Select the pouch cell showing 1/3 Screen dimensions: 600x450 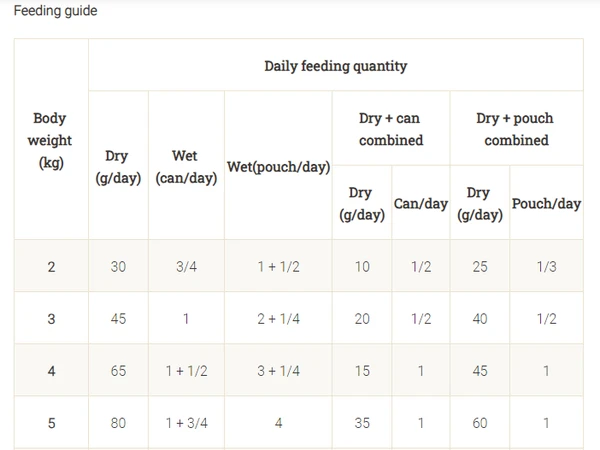pos(546,266)
